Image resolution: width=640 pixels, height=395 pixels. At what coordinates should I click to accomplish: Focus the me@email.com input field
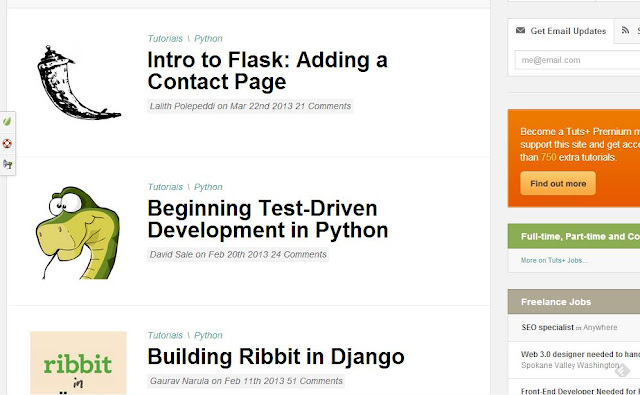577,60
